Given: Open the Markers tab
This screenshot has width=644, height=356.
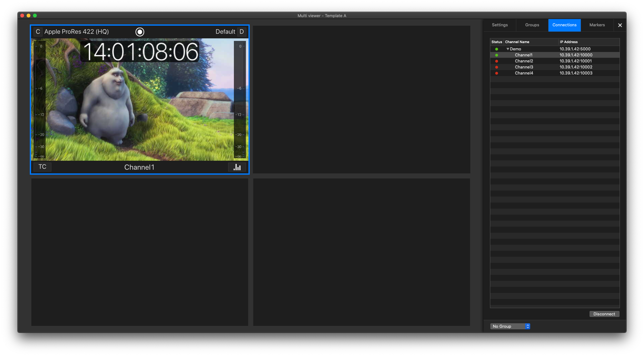Looking at the screenshot, I should click(x=597, y=25).
